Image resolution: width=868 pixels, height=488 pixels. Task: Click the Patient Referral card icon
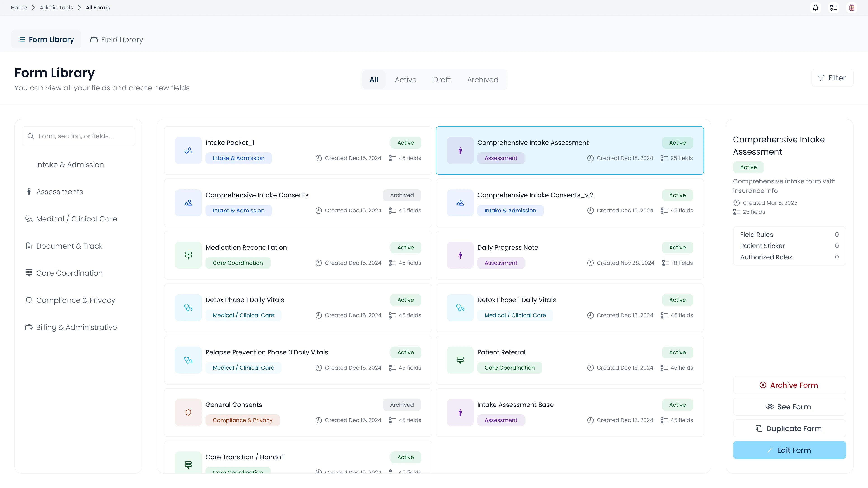coord(460,360)
